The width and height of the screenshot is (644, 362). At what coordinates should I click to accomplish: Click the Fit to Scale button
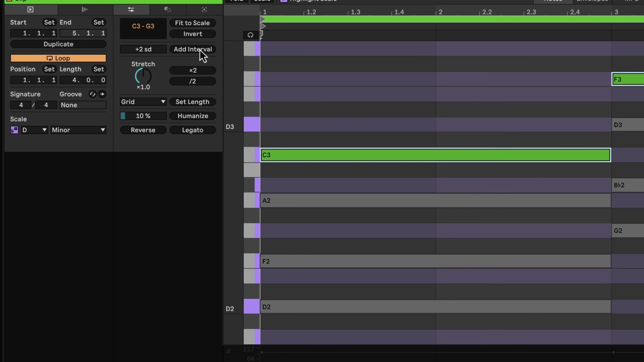(x=192, y=23)
